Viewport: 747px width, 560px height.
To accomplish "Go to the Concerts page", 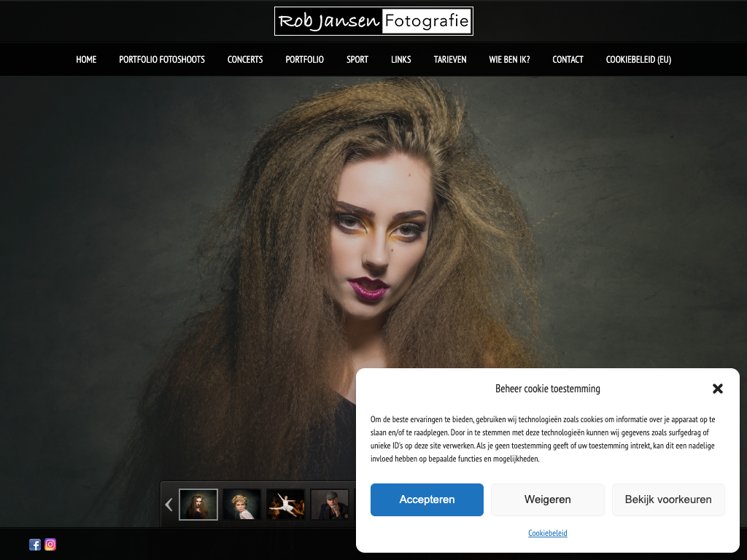I will click(x=245, y=60).
